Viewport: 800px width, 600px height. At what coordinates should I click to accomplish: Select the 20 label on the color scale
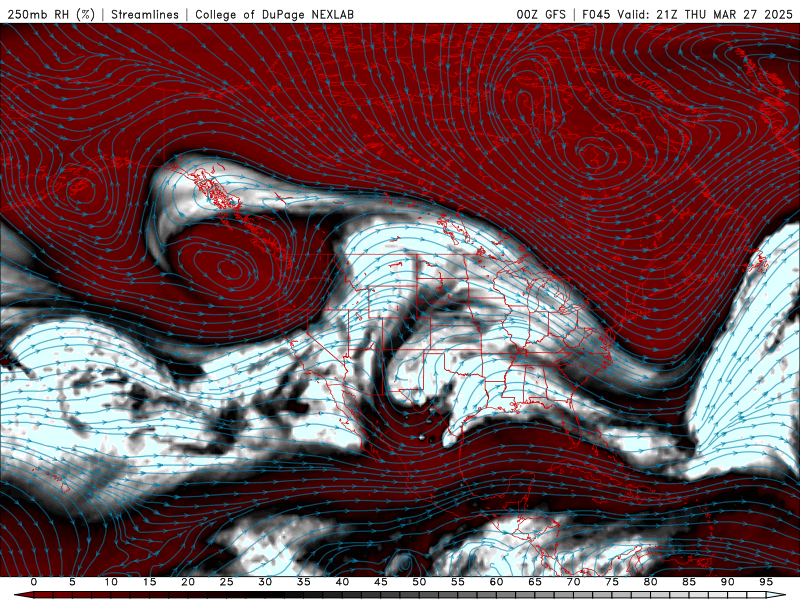coord(188,582)
